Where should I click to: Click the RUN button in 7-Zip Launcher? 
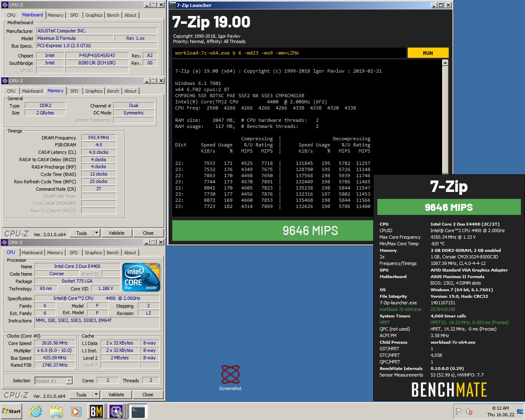(428, 53)
